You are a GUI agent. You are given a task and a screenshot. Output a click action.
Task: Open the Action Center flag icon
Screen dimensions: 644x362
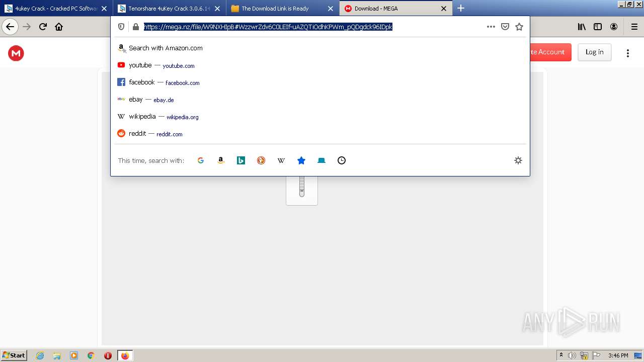(x=596, y=355)
